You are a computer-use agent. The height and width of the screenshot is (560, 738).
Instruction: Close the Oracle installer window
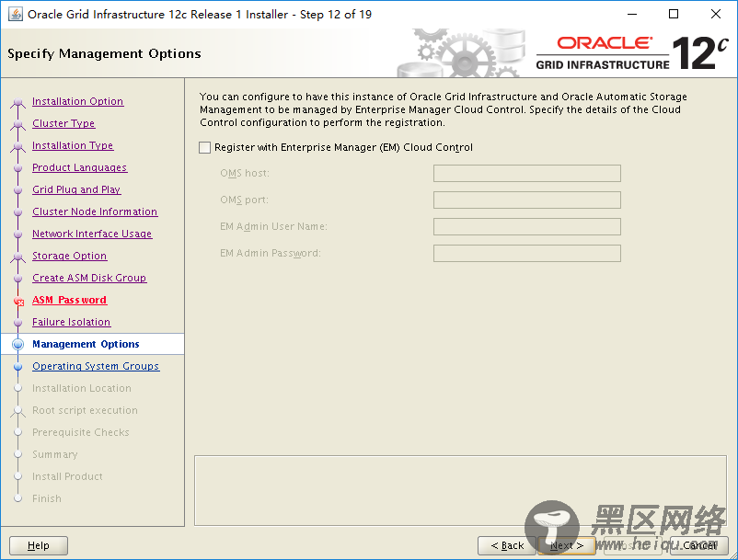pyautogui.click(x=715, y=14)
